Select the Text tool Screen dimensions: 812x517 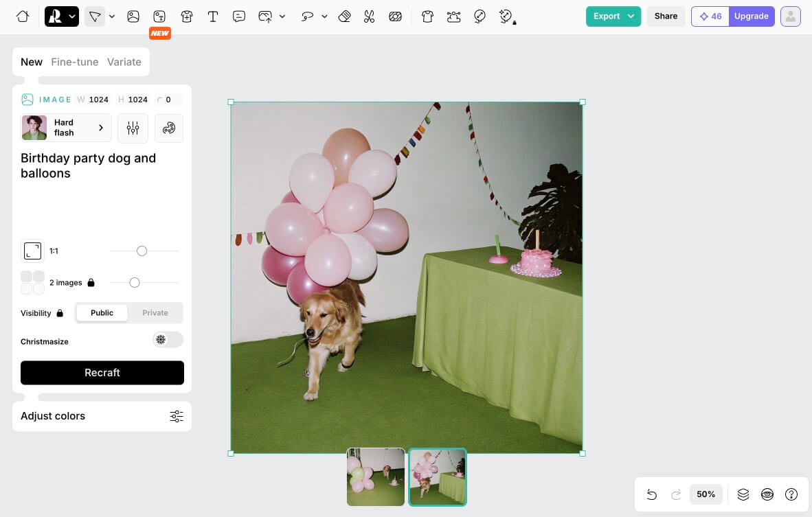(x=213, y=16)
